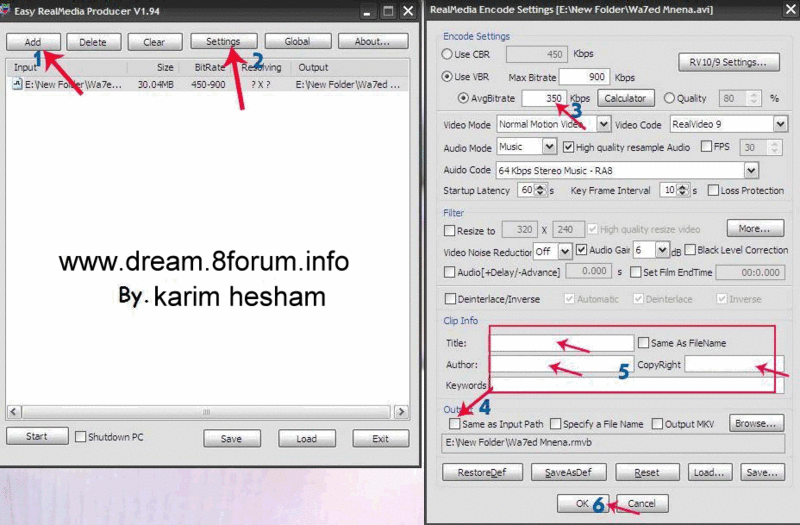
Task: Enable the Resize to checkbox
Action: 449,231
